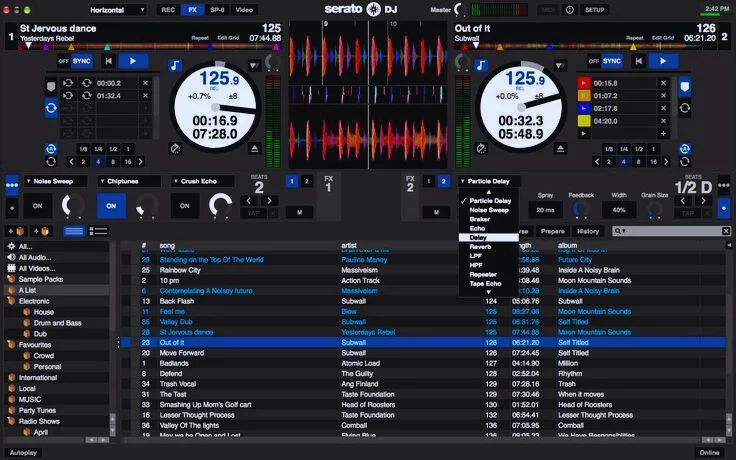
Task: Toggle keylock music note on deck 2
Action: (481, 66)
